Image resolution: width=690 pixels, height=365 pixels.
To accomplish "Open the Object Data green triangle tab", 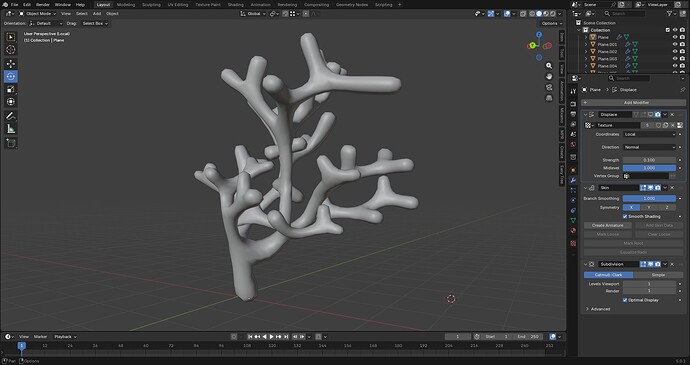I will [573, 220].
